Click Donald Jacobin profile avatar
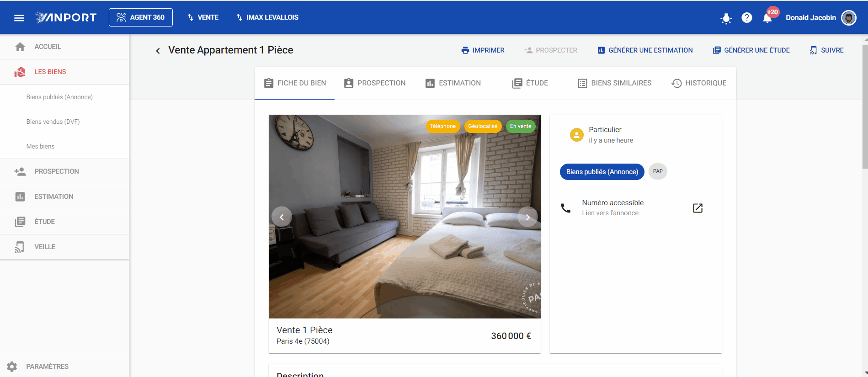Image resolution: width=868 pixels, height=377 pixels. click(849, 18)
